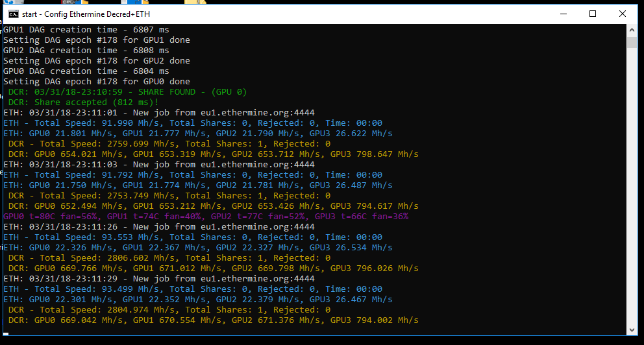The image size is (644, 345).
Task: Click the scrollbar down arrow
Action: click(632, 330)
